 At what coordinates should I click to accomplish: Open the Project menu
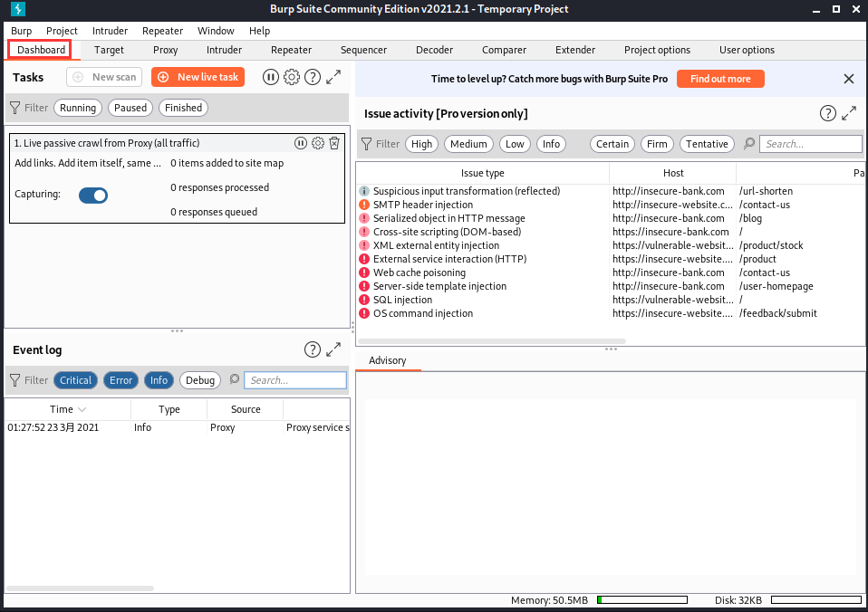point(62,31)
